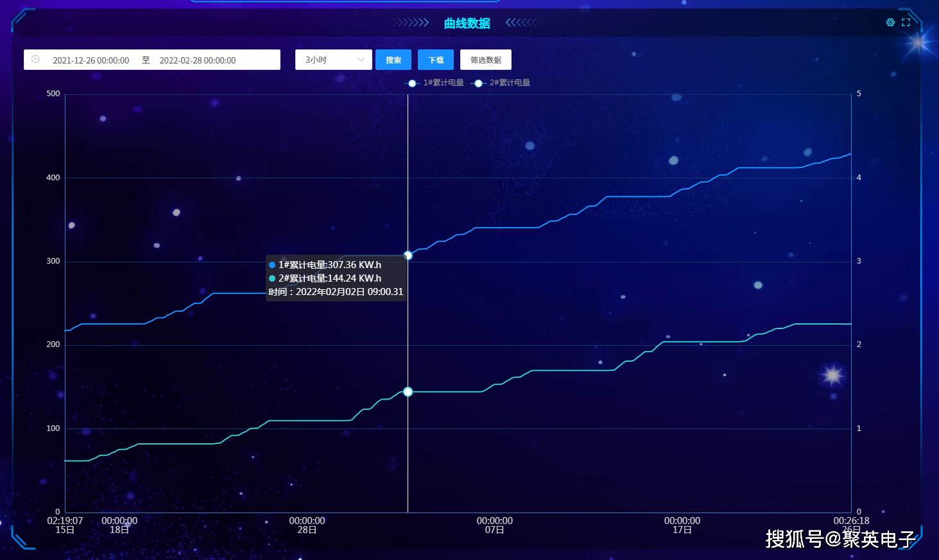The image size is (939, 560).
Task: Click left-pointing chevrons beside 曲线数据 title
Action: click(522, 23)
